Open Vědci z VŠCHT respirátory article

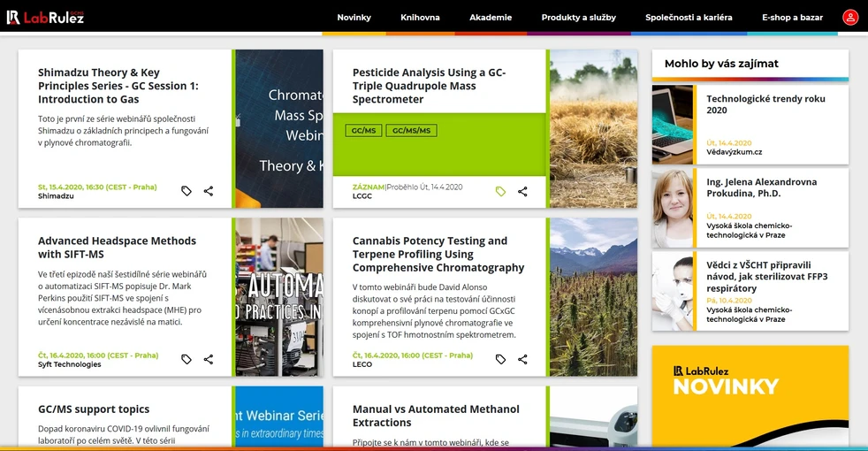766,277
